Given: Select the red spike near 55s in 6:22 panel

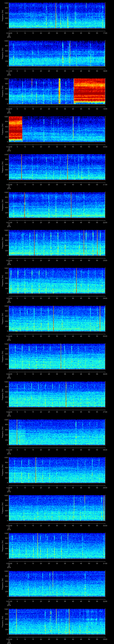Looking at the screenshot, I should [97, 243].
